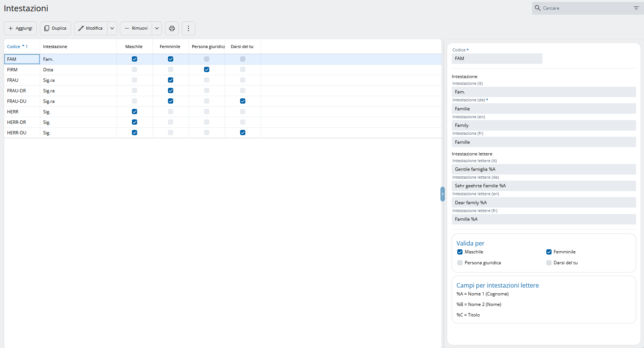Enable the Persona giuridica checkbox in Valida per
This screenshot has width=644, height=348.
coord(460,263)
